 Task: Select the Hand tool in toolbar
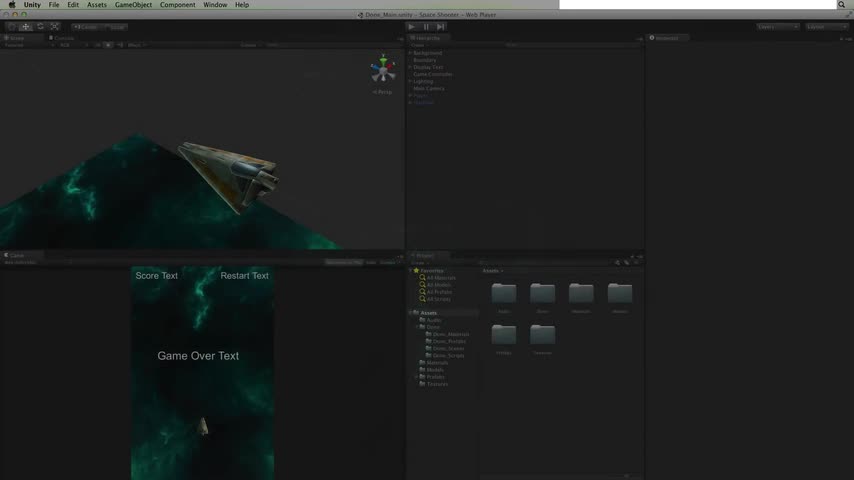[12, 27]
